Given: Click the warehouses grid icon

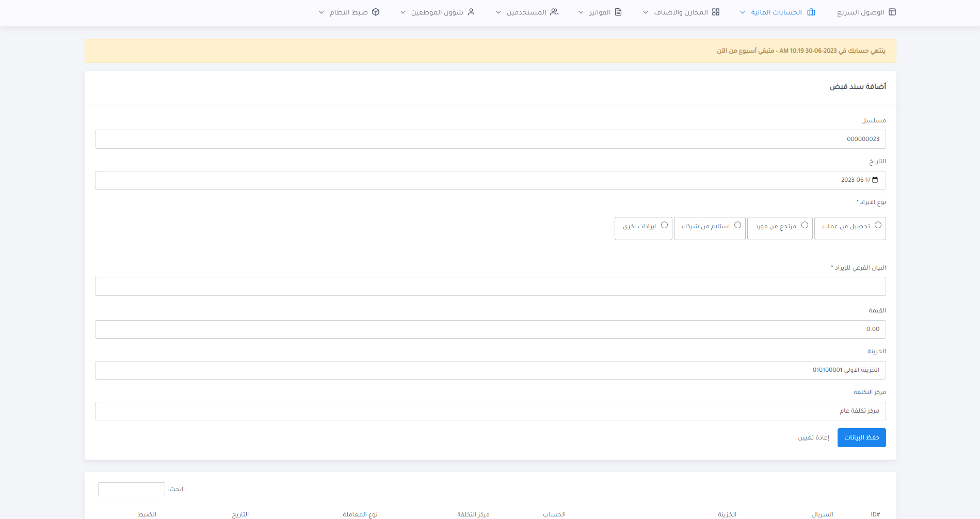Looking at the screenshot, I should (716, 12).
